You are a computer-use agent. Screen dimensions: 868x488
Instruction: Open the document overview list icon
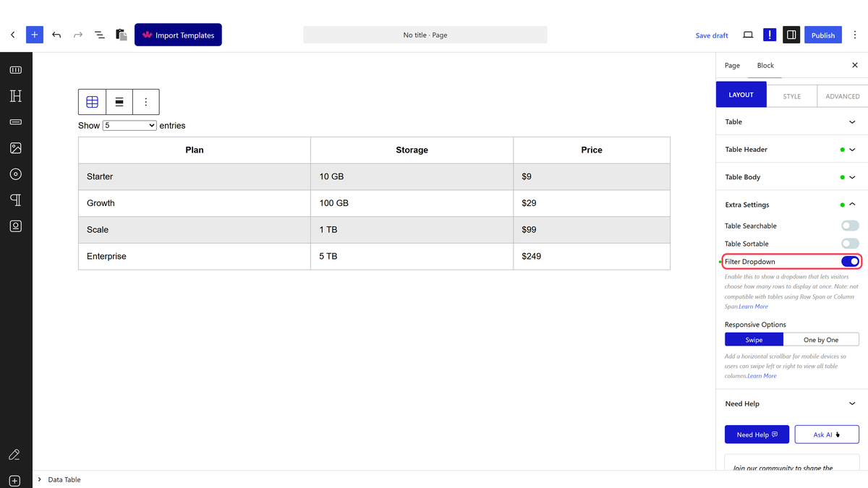click(x=100, y=35)
